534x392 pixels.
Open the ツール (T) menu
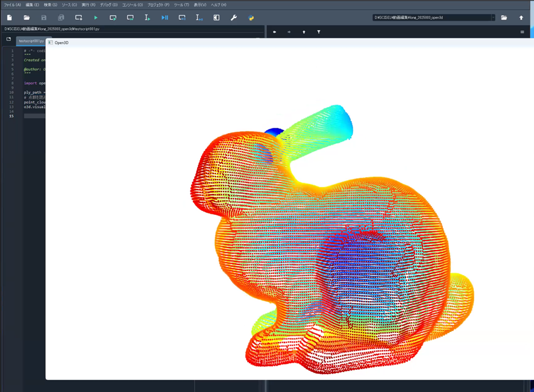tap(181, 5)
